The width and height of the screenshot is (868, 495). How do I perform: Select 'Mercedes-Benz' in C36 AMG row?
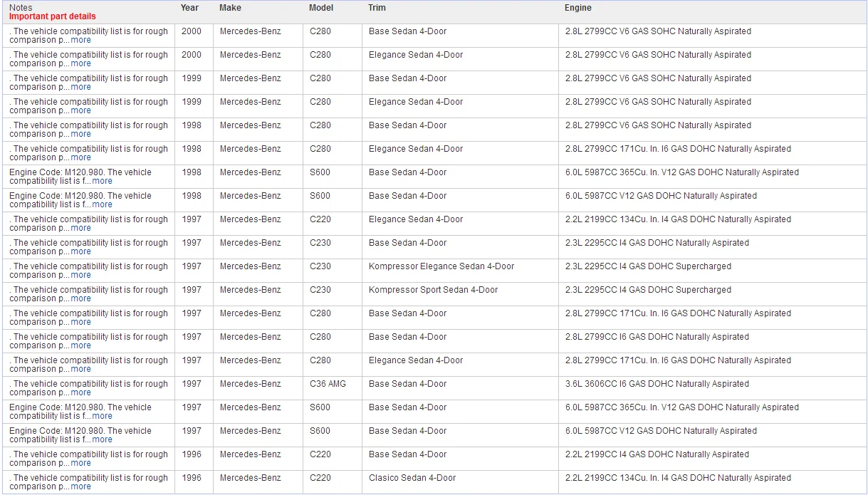[251, 384]
